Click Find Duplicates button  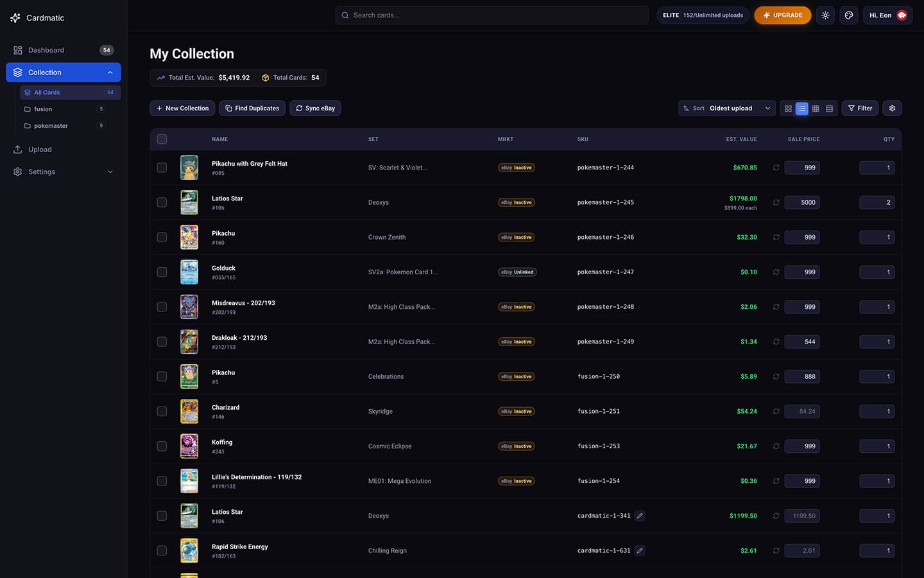(252, 109)
